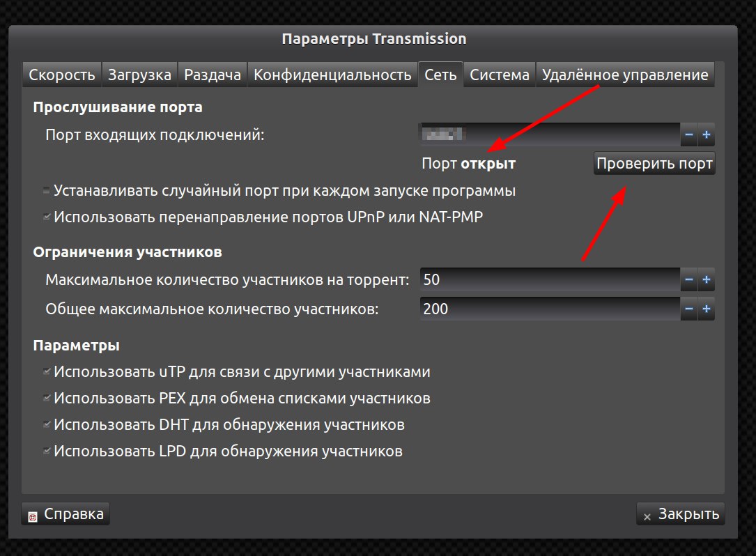Enable random port on each launch checkbox

(x=47, y=191)
